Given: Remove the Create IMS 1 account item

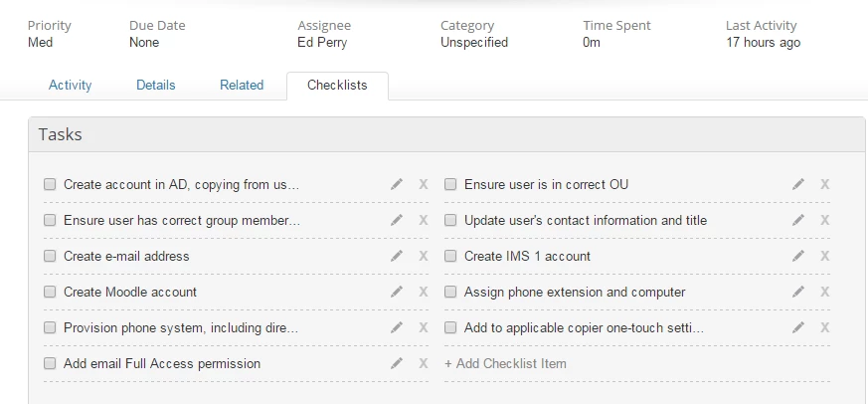Looking at the screenshot, I should [824, 256].
